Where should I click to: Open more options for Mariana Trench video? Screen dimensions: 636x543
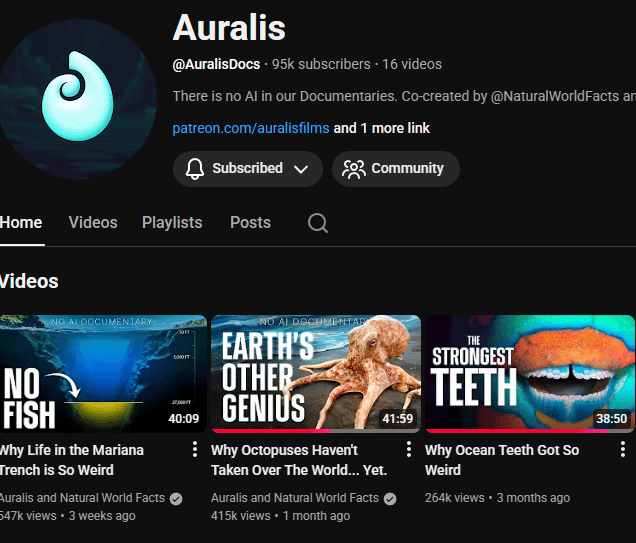point(195,449)
